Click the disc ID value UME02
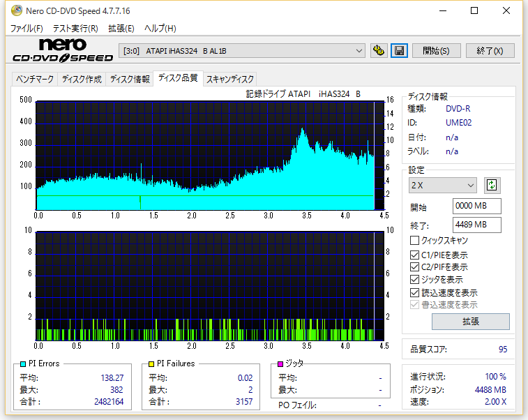This screenshot has width=528, height=420. point(459,123)
